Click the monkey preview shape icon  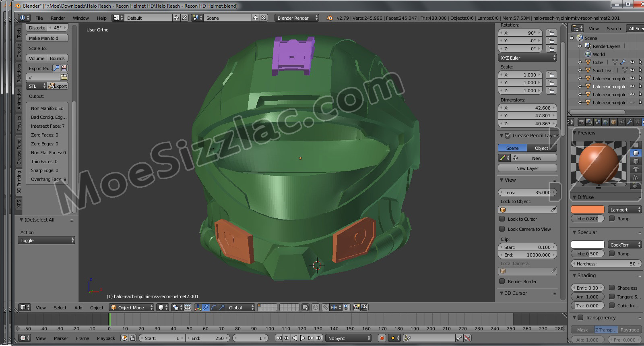tap(636, 169)
